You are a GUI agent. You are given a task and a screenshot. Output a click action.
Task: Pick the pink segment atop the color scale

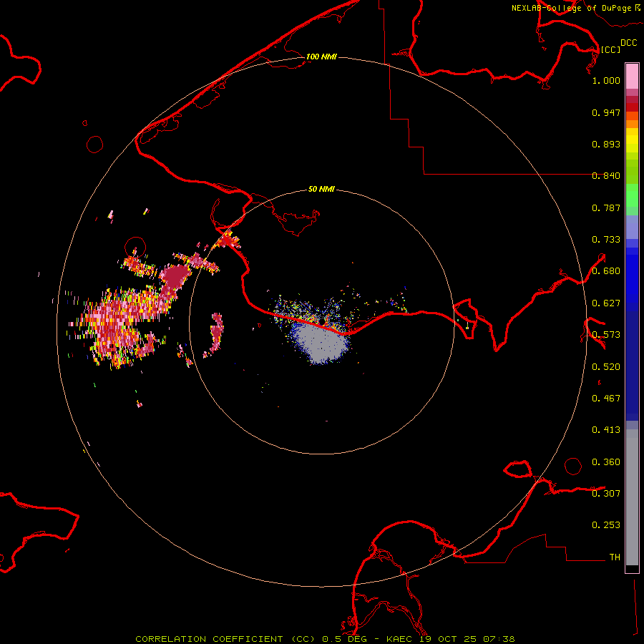(632, 74)
